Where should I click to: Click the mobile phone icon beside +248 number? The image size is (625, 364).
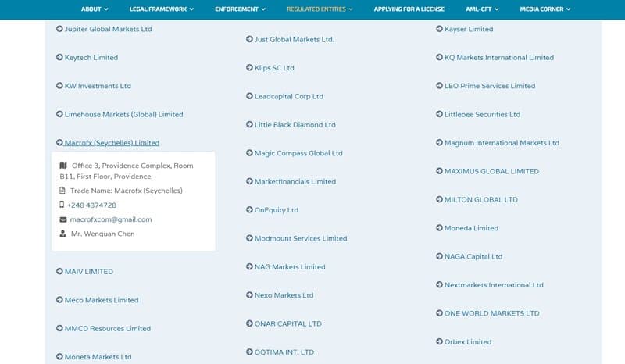[62, 205]
